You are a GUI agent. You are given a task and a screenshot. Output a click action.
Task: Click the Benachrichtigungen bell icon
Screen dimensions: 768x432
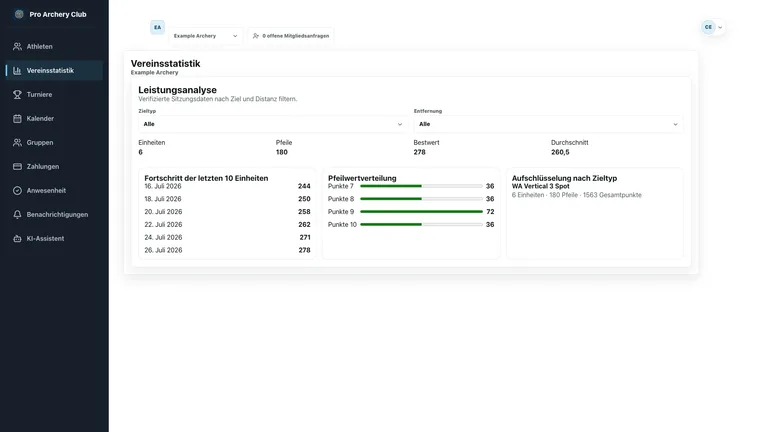click(x=17, y=215)
